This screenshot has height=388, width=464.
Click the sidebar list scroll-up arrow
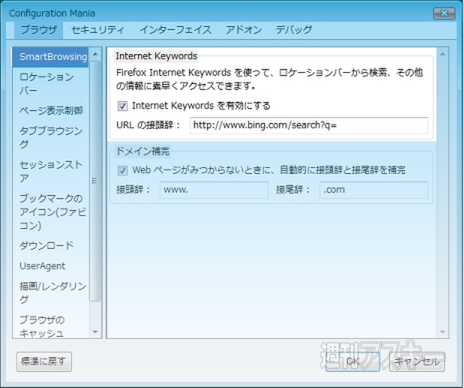[x=95, y=54]
